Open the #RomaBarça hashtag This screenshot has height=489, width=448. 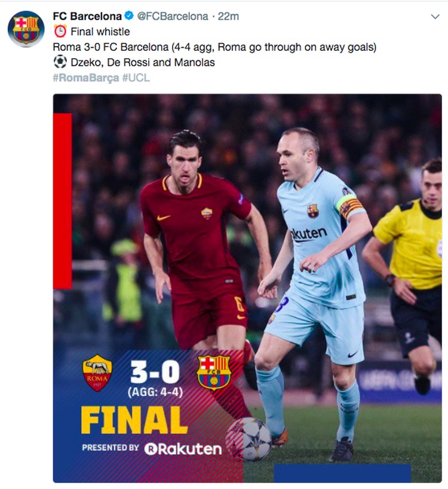[x=85, y=78]
